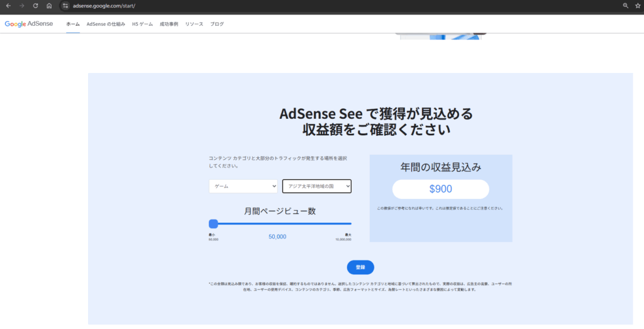Click the $900 estimated revenue value
This screenshot has width=644, height=329.
441,189
